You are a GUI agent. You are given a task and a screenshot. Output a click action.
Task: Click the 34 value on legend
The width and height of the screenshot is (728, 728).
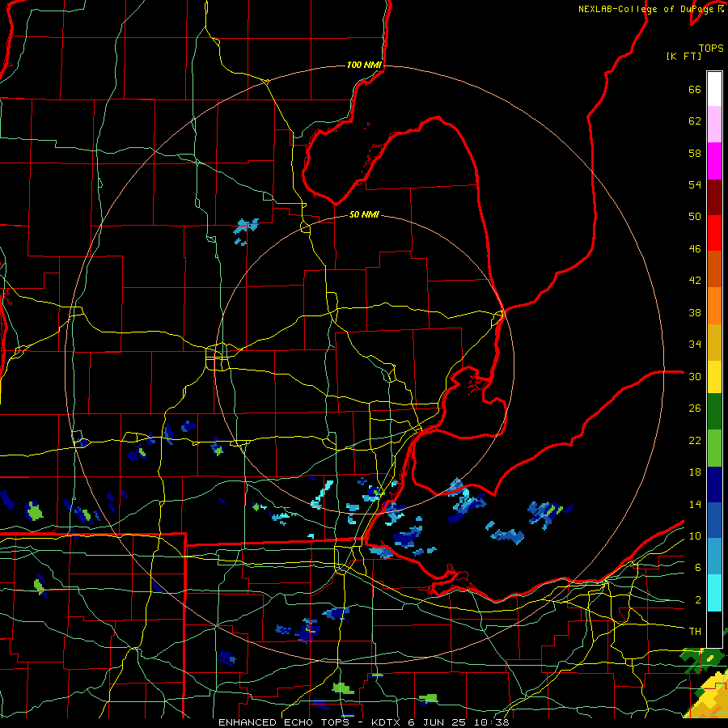(695, 345)
